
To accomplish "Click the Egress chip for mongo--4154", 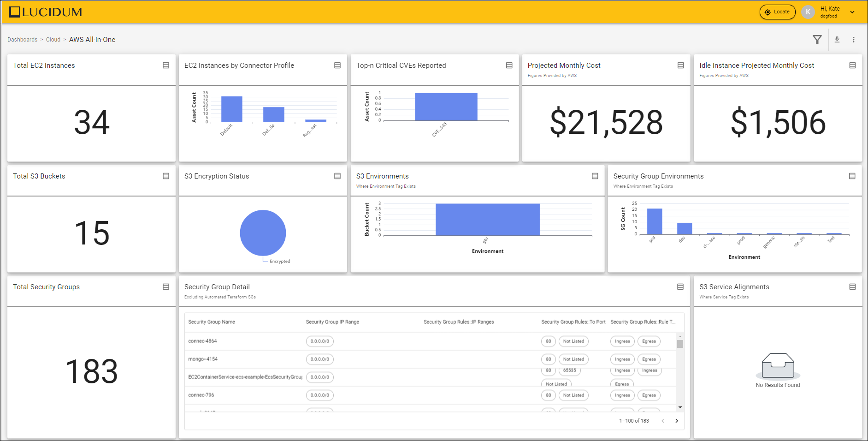I will coord(649,359).
